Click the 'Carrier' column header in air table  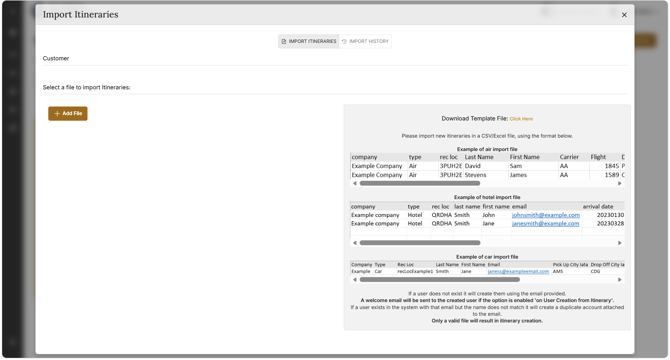coord(569,157)
